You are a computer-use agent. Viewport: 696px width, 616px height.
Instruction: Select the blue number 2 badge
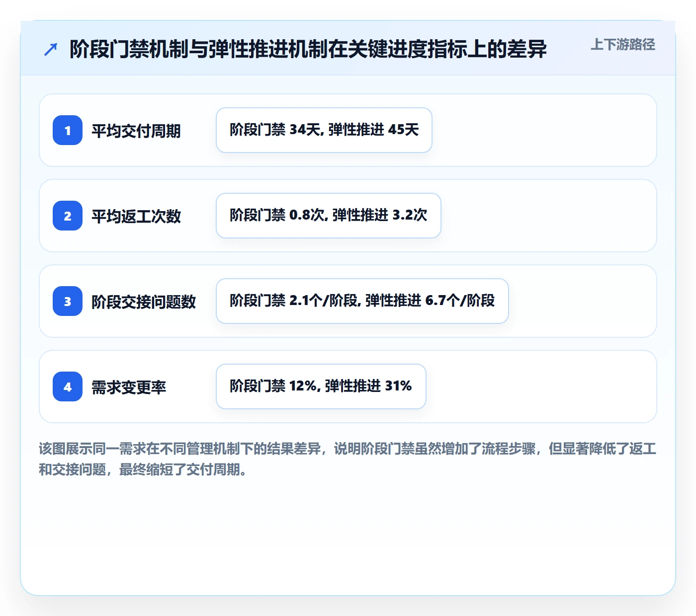tap(68, 216)
